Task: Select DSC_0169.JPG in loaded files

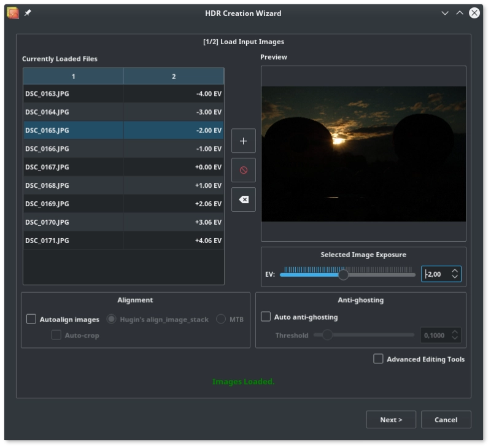Action: (73, 204)
